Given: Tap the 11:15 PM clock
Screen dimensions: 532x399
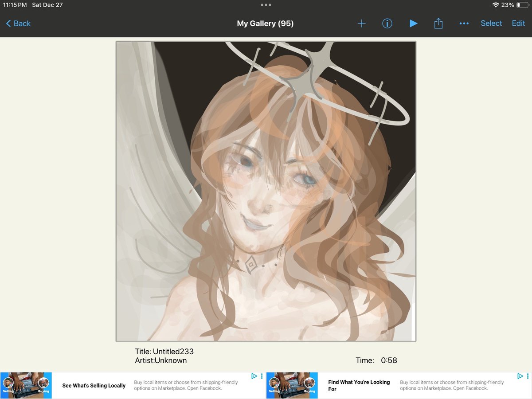Looking at the screenshot, I should point(15,5).
